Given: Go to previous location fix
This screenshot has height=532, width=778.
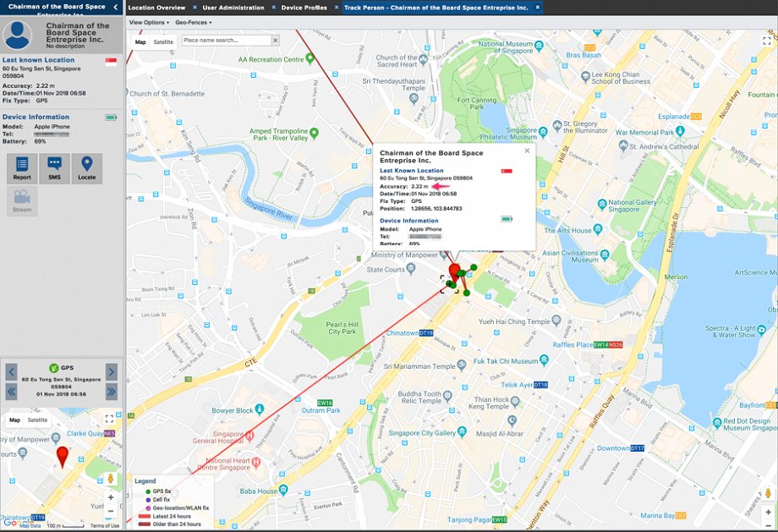Looking at the screenshot, I should (x=11, y=371).
